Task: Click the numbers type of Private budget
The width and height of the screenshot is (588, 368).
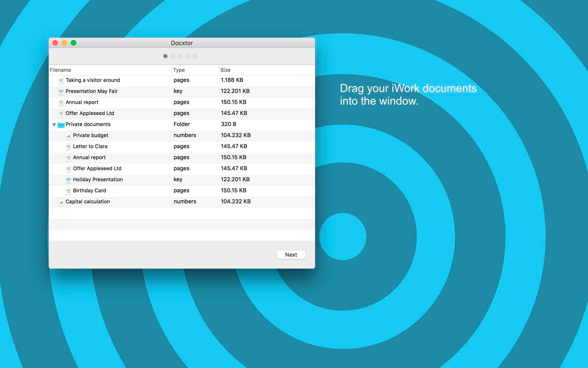Action: click(x=185, y=135)
